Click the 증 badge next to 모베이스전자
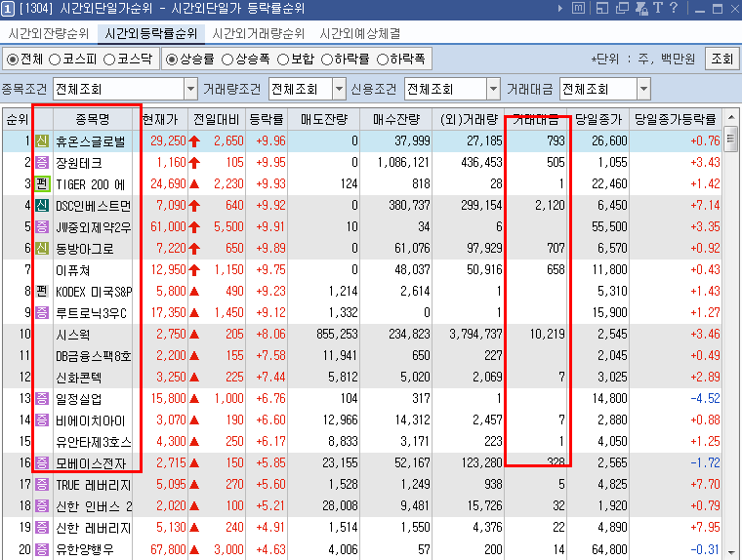The image size is (742, 560). (x=42, y=463)
